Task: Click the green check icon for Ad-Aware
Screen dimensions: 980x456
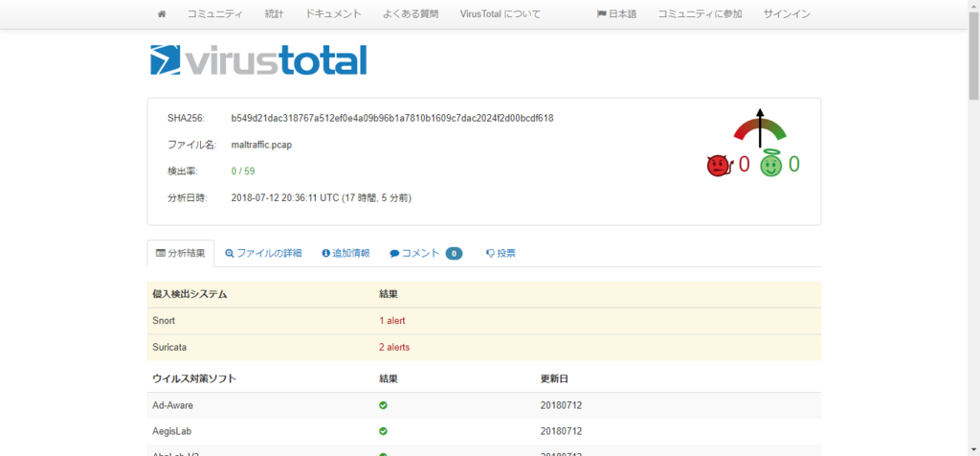Action: 383,405
